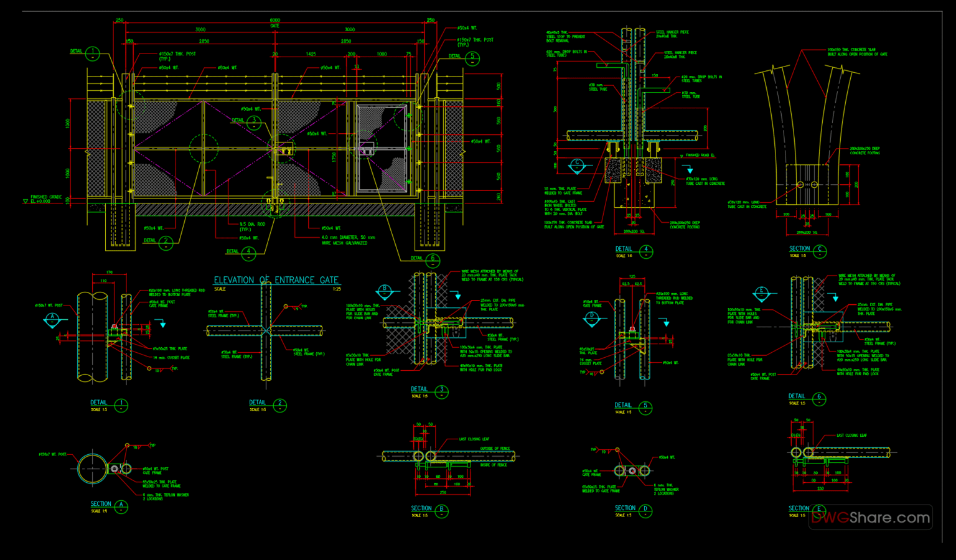Open the DWGShare.com watermark link
This screenshot has height=560, width=956.
[870, 518]
